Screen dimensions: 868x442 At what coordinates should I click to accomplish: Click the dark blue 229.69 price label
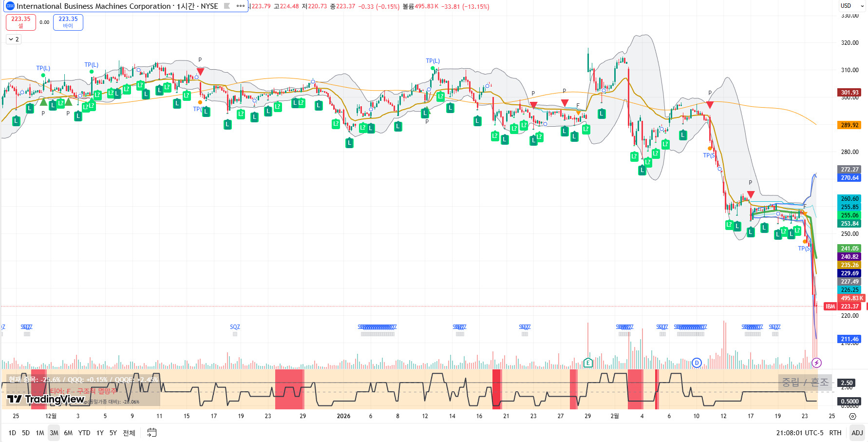[850, 273]
